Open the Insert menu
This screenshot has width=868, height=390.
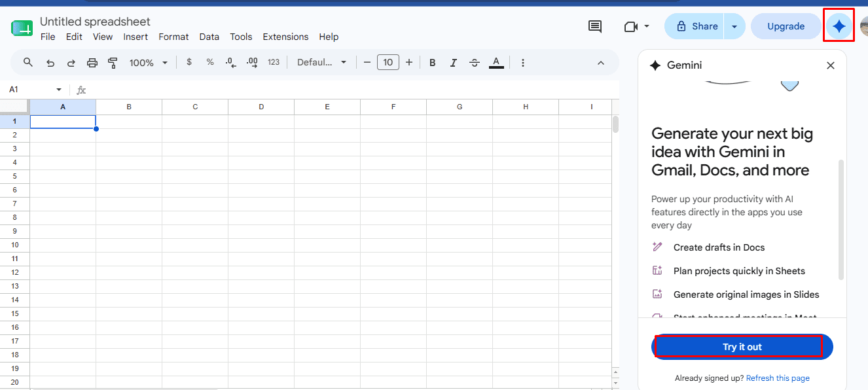[x=136, y=37]
